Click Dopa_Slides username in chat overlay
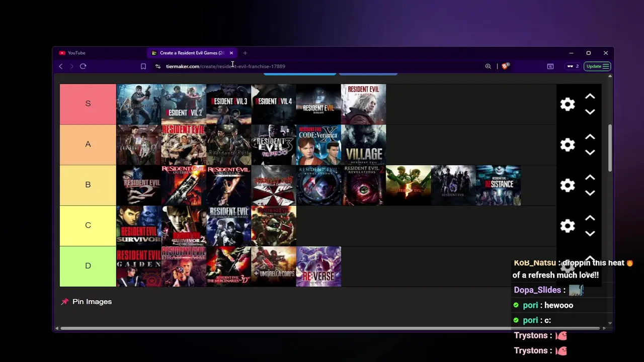The height and width of the screenshot is (362, 644). (537, 290)
